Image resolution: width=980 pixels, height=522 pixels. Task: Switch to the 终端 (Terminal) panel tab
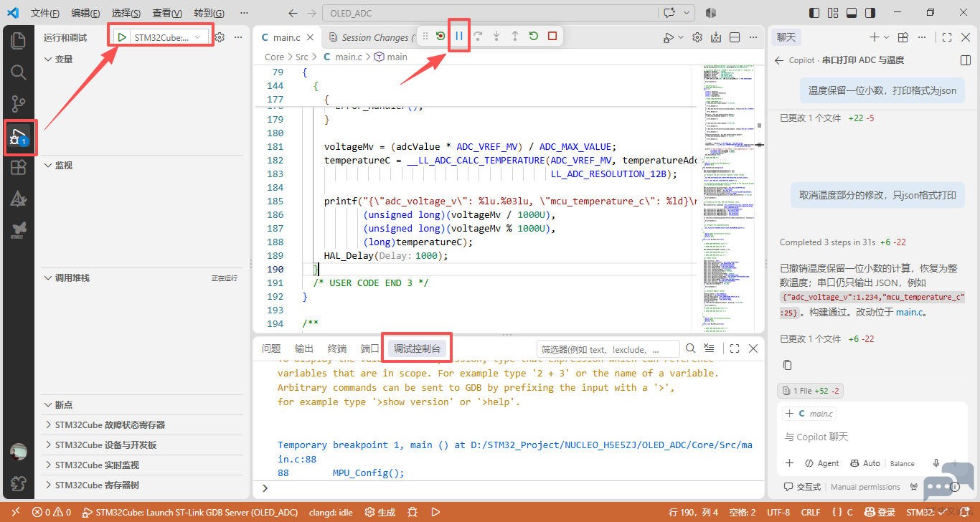click(337, 348)
